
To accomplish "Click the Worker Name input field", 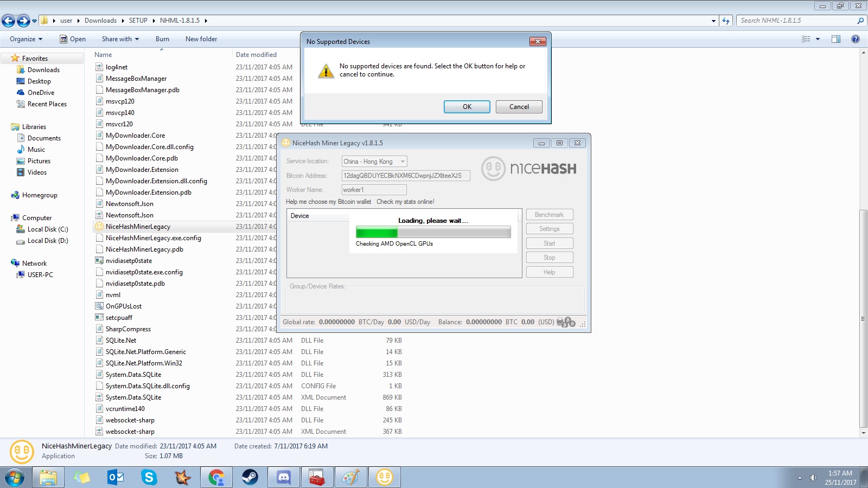I will tap(373, 189).
